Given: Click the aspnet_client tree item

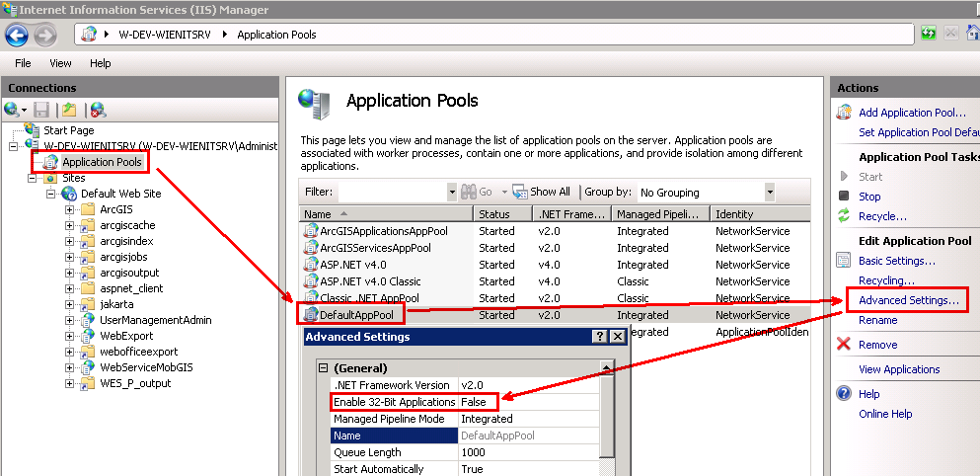Looking at the screenshot, I should click(131, 288).
